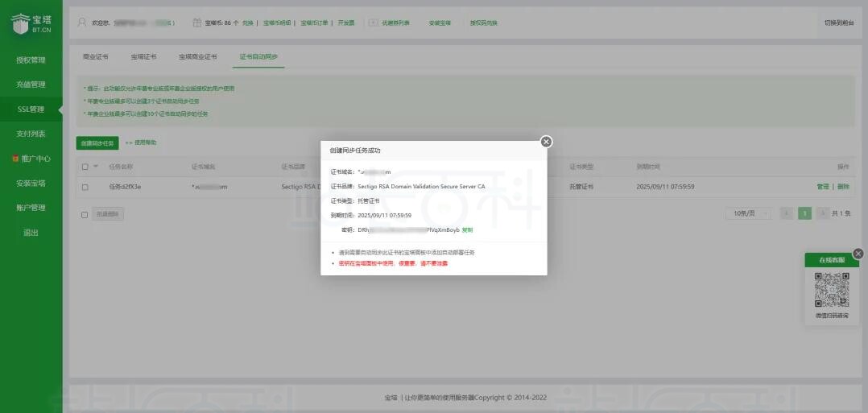The height and width of the screenshot is (413, 868).
Task: Click 安装宝塔 link in top bar
Action: pos(440,23)
